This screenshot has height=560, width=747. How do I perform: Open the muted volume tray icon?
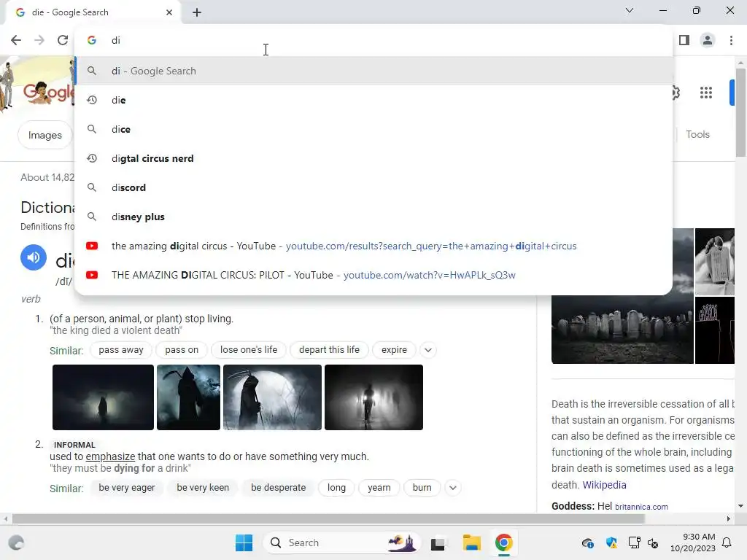pyautogui.click(x=653, y=542)
